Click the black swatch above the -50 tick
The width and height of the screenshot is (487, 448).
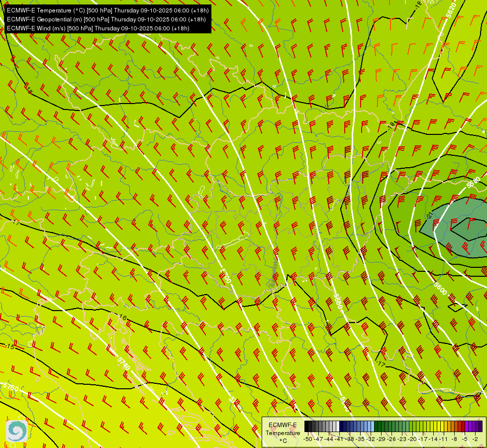(x=306, y=426)
